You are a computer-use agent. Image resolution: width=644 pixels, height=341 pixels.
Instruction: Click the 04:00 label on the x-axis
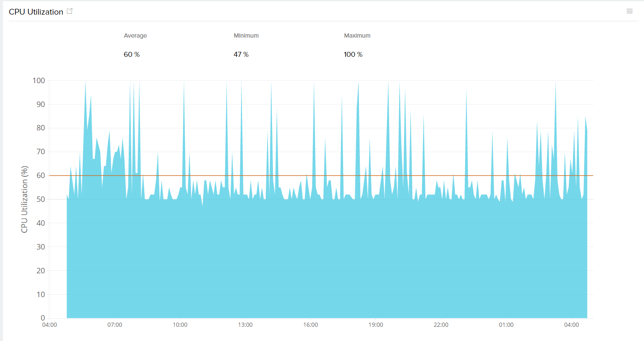[50, 325]
